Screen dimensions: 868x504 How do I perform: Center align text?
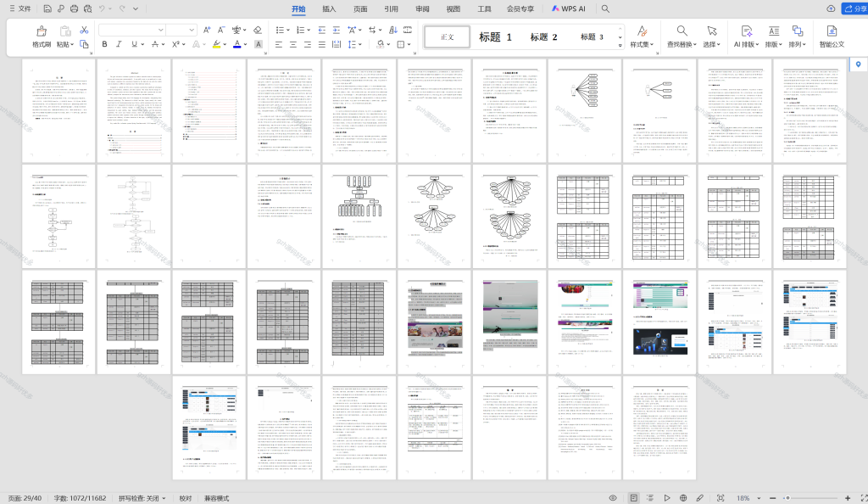coord(292,44)
